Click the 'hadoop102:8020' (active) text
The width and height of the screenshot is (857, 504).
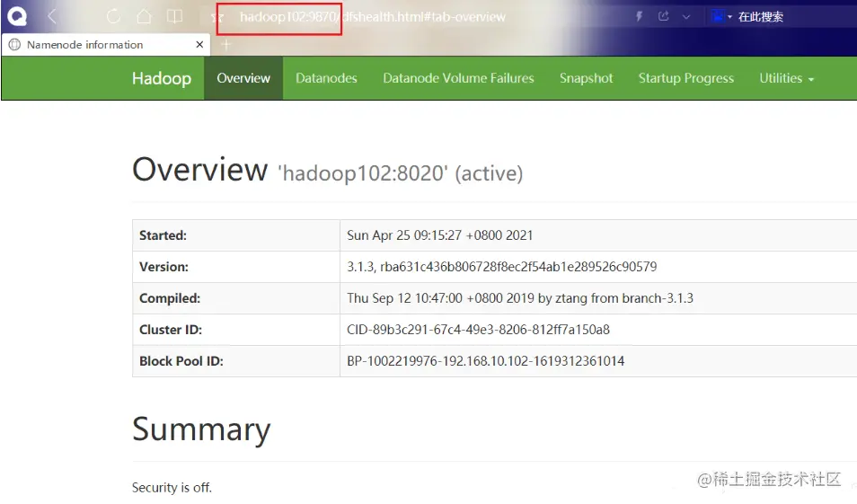pyautogui.click(x=401, y=173)
